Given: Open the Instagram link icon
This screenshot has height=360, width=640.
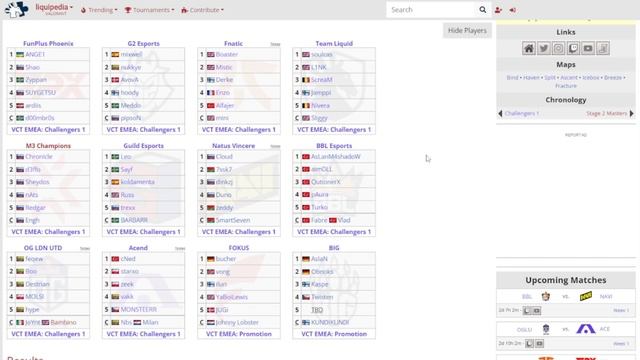Looking at the screenshot, I should tap(558, 48).
